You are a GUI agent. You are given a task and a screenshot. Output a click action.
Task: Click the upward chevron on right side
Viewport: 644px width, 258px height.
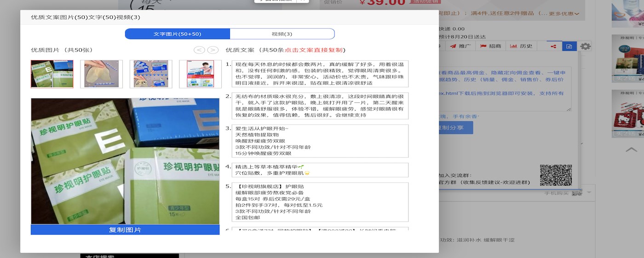pos(632,149)
